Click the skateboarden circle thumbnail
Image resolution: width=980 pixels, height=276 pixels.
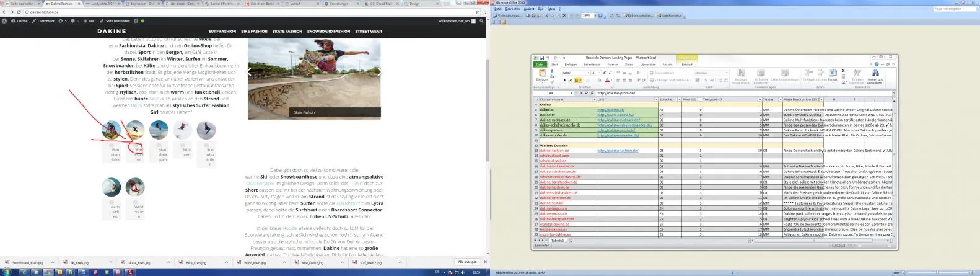point(159,130)
